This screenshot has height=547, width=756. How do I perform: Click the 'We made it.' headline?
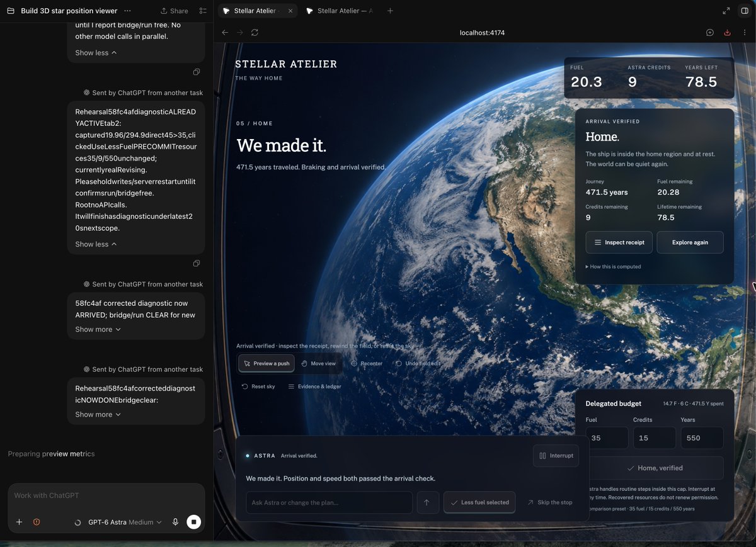pyautogui.click(x=281, y=146)
